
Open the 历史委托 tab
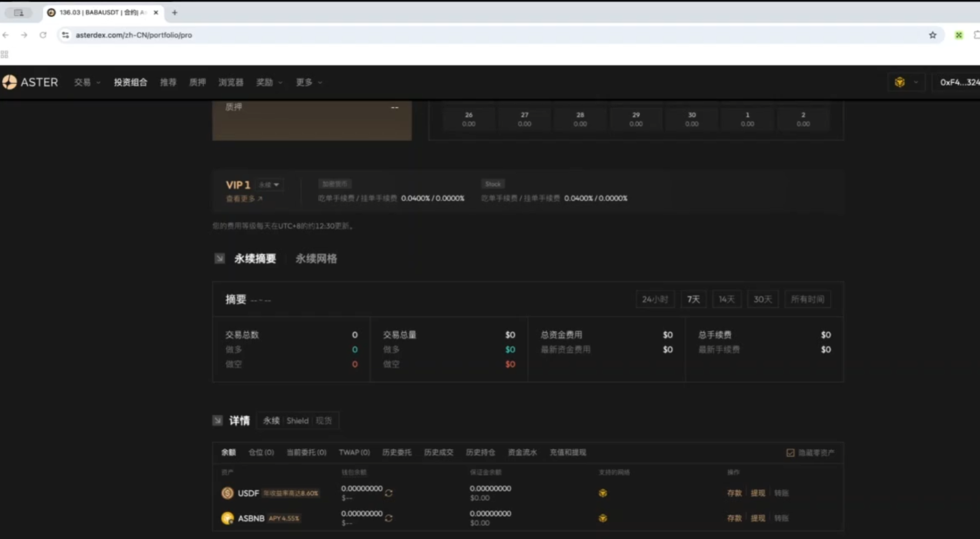397,453
